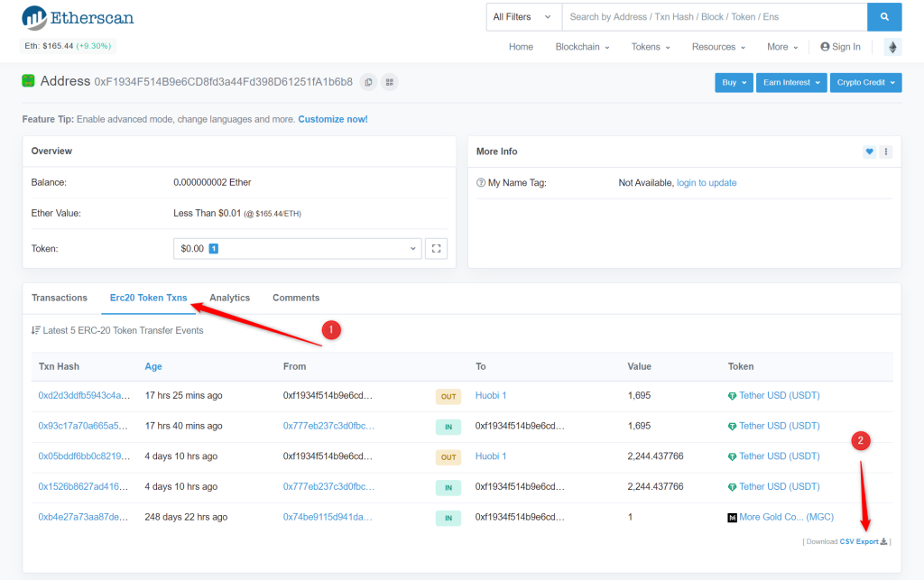Open sender 0x777eb237c3d0fbc in 17 hrs 40 mins row
The image size is (924, 580).
(328, 427)
